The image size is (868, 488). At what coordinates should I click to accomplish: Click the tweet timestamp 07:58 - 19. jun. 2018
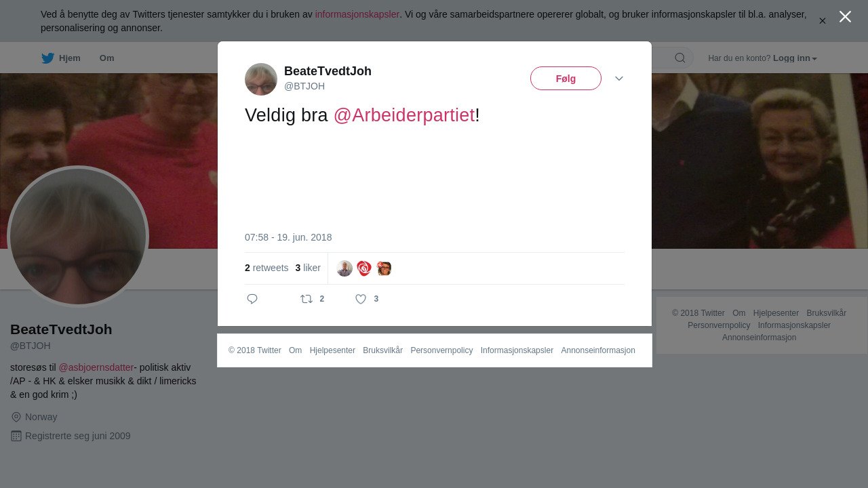(288, 237)
